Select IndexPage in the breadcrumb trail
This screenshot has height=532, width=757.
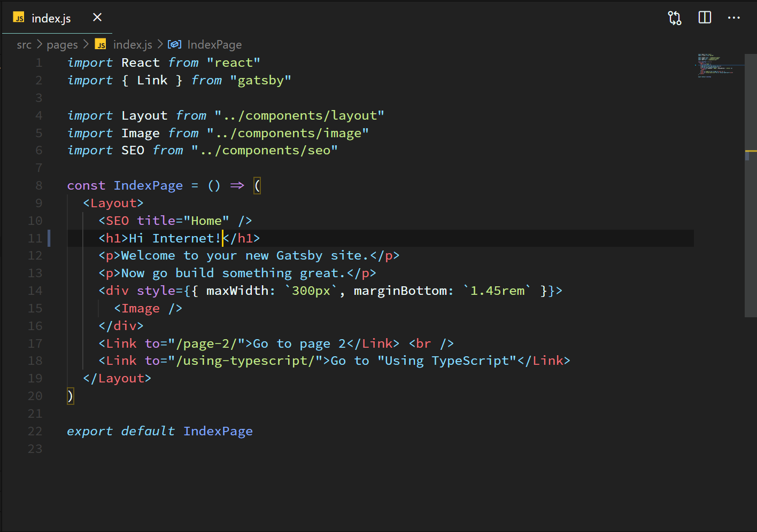214,44
